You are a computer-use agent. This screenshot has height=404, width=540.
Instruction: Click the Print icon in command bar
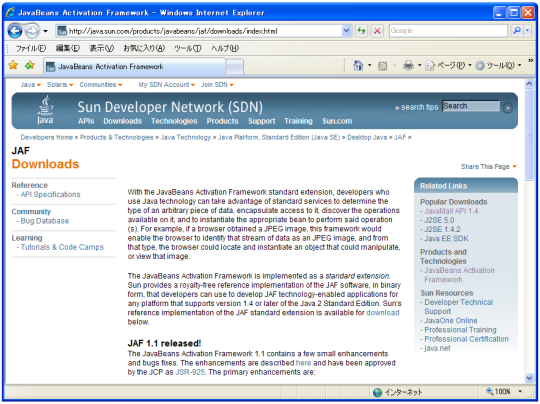tap(408, 65)
